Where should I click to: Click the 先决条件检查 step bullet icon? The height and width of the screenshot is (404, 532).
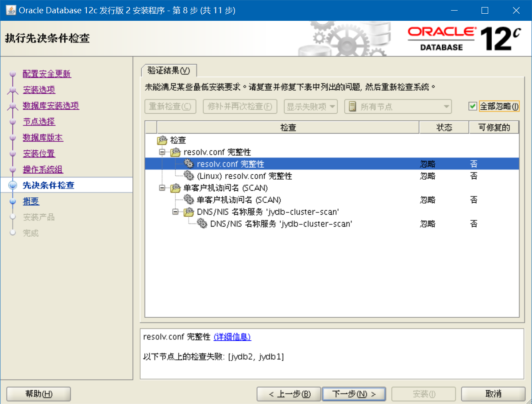[x=12, y=185]
